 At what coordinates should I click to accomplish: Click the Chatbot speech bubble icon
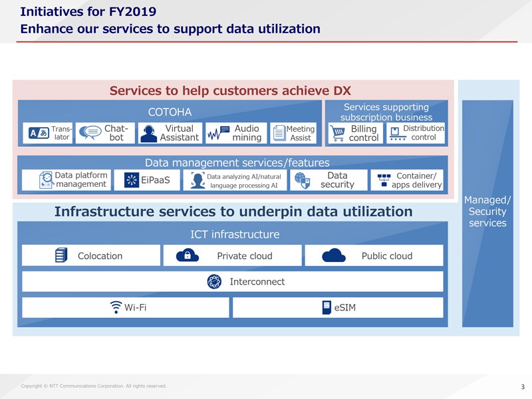coord(90,132)
